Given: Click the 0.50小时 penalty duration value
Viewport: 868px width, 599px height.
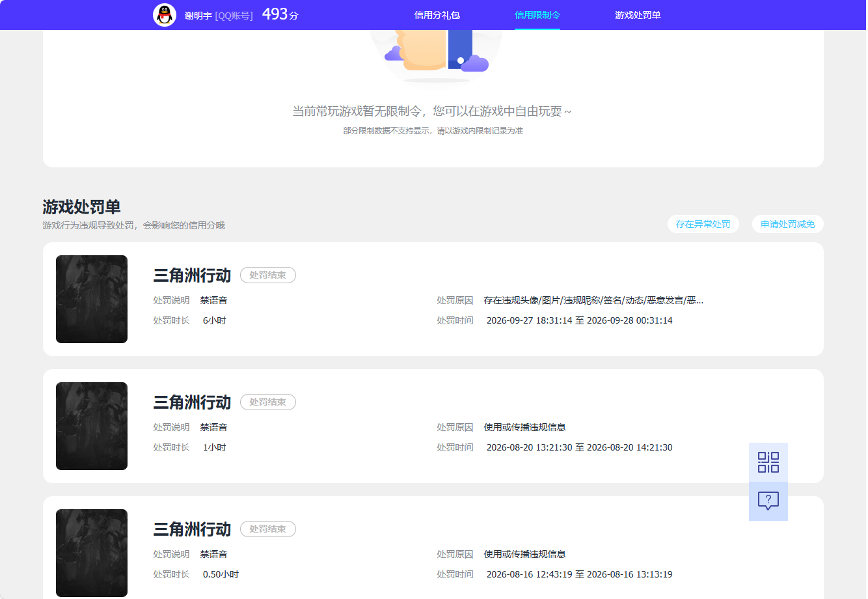Looking at the screenshot, I should coord(221,574).
